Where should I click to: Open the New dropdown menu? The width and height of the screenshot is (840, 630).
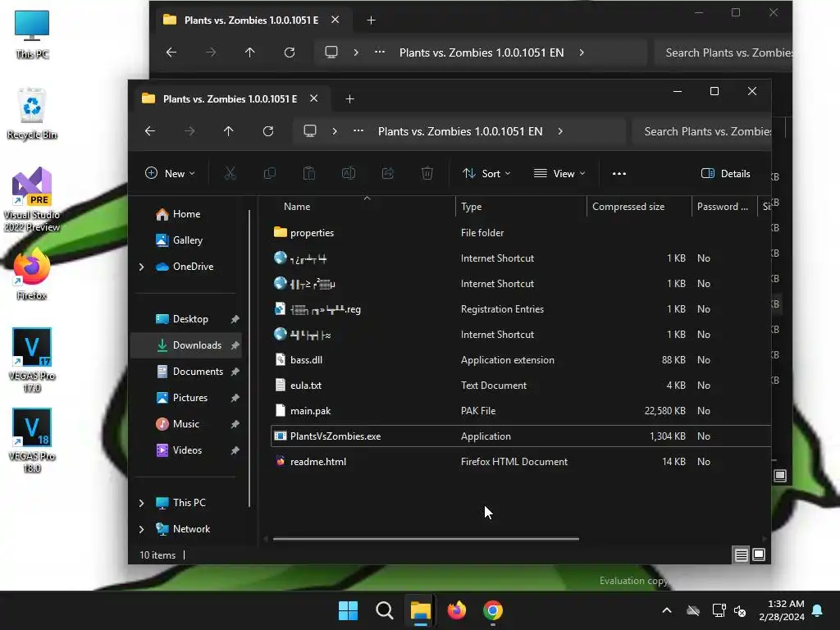click(x=170, y=174)
